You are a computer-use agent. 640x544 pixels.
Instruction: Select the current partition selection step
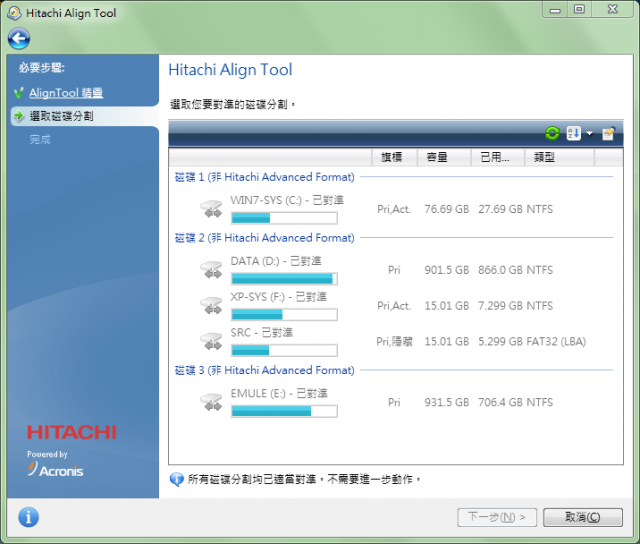click(61, 116)
